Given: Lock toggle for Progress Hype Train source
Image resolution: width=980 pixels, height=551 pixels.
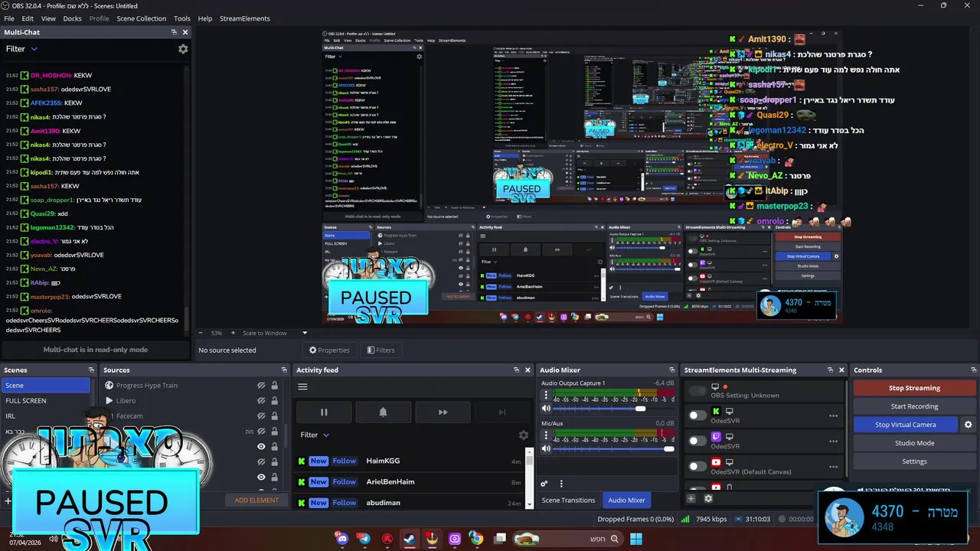Looking at the screenshot, I should [x=274, y=386].
